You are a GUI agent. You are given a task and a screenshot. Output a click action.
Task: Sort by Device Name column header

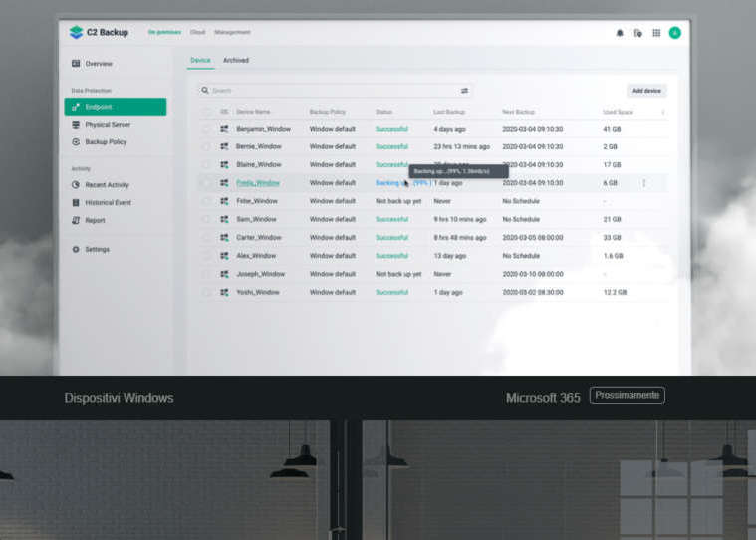pos(253,112)
